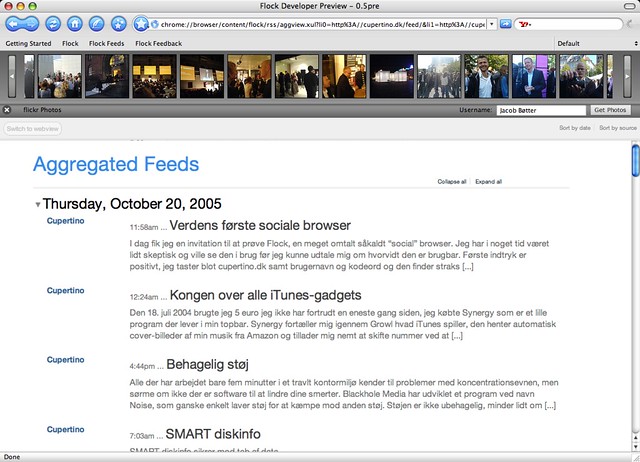Screen dimensions: 640x462
Task: Click the Go arrow next to address bar
Action: [x=505, y=24]
